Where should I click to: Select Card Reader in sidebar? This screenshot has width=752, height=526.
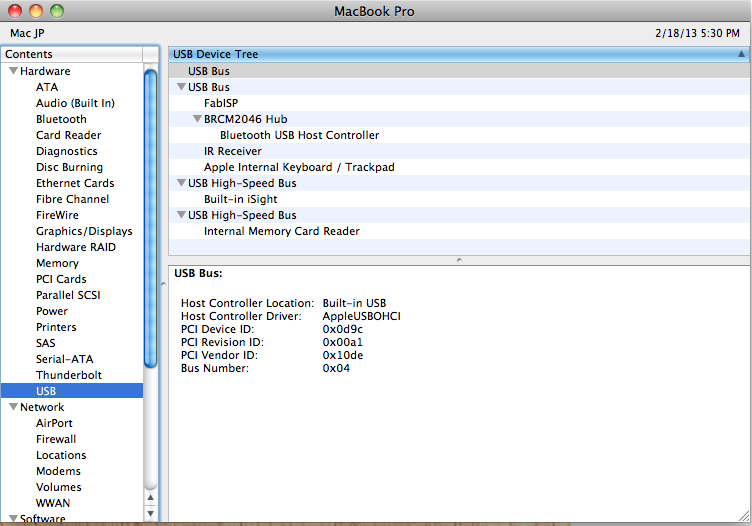tap(69, 135)
